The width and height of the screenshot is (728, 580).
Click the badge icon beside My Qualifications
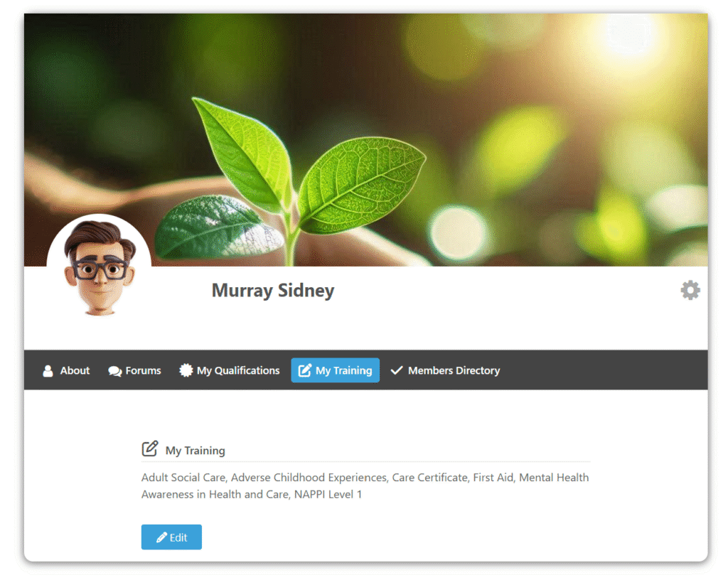[x=186, y=370]
